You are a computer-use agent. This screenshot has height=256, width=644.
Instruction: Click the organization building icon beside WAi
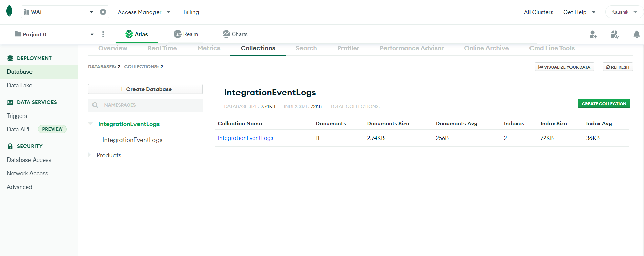[x=26, y=12]
